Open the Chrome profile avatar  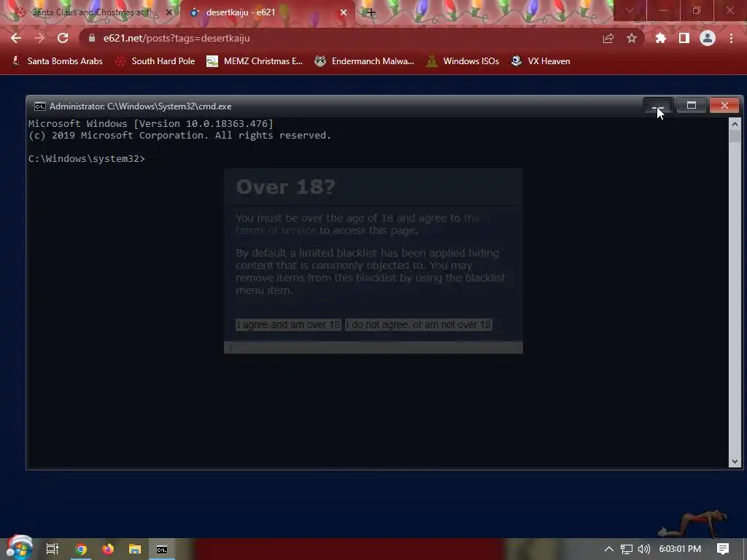click(708, 39)
